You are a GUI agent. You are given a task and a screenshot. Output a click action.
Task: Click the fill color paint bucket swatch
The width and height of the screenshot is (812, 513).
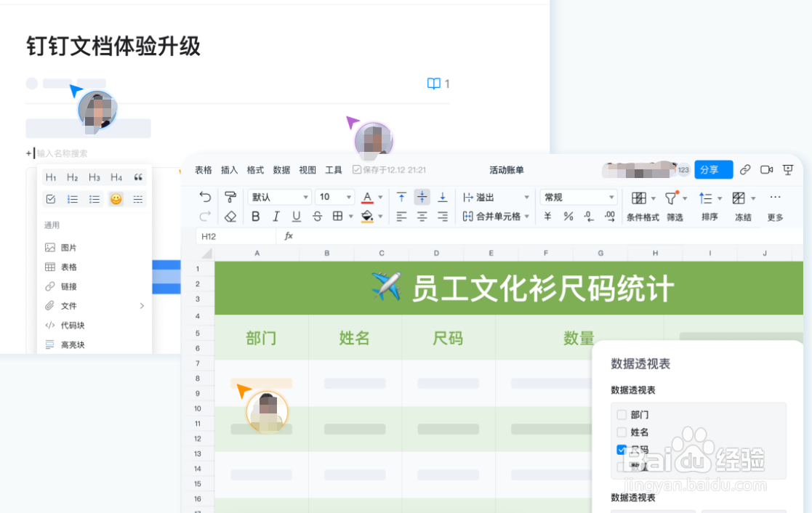(x=367, y=217)
